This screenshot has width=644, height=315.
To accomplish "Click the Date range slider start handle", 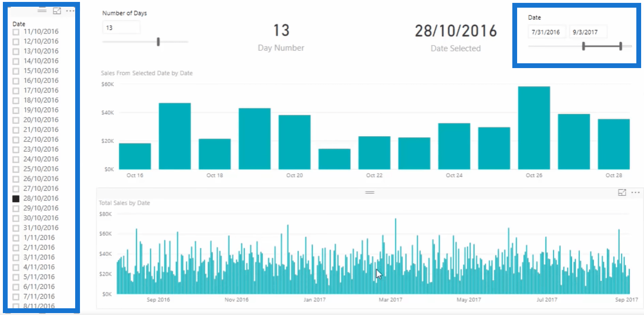I will (583, 46).
